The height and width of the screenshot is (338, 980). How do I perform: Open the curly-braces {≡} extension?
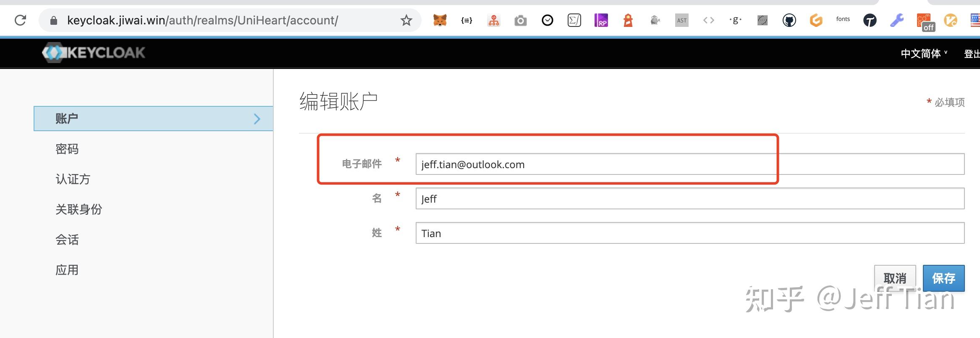466,20
